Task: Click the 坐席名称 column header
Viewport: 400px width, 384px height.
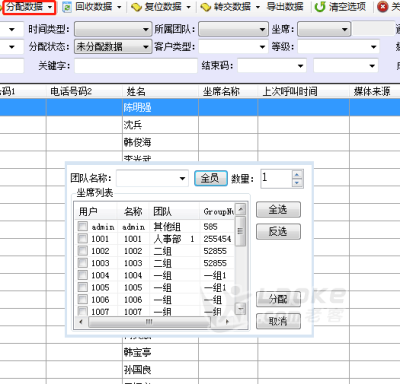Action: (x=228, y=91)
